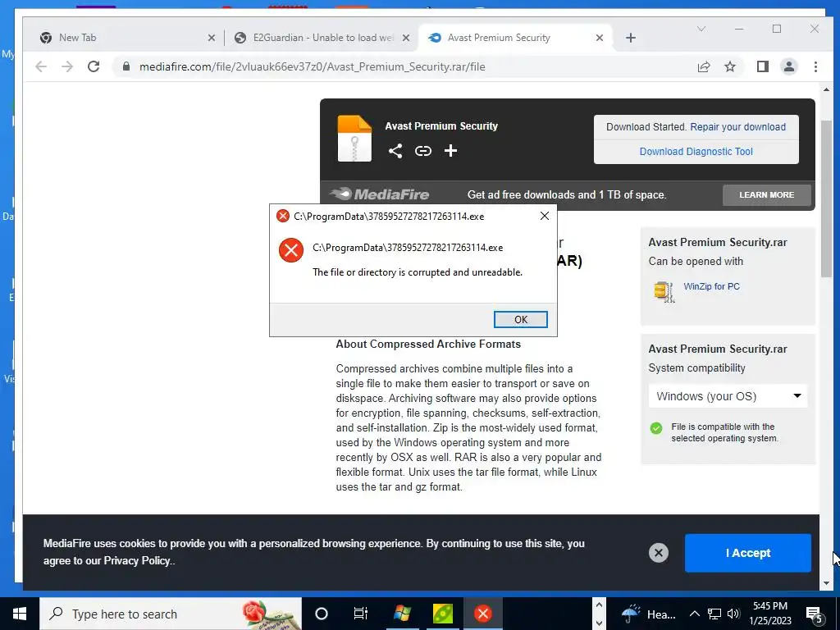Close the New Tab tab
Viewport: 840px width, 630px height.
[211, 38]
